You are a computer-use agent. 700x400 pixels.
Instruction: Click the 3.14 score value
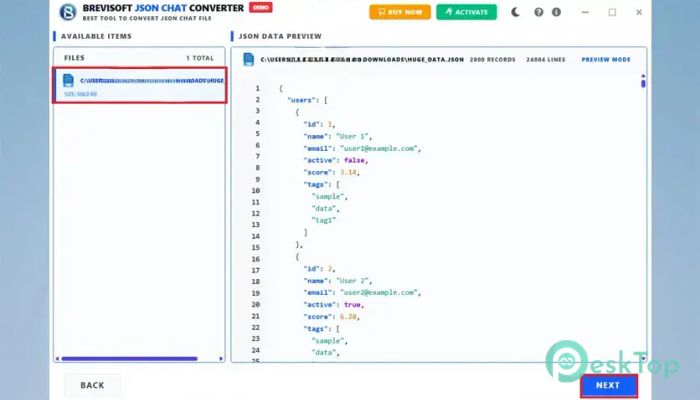[x=348, y=172]
